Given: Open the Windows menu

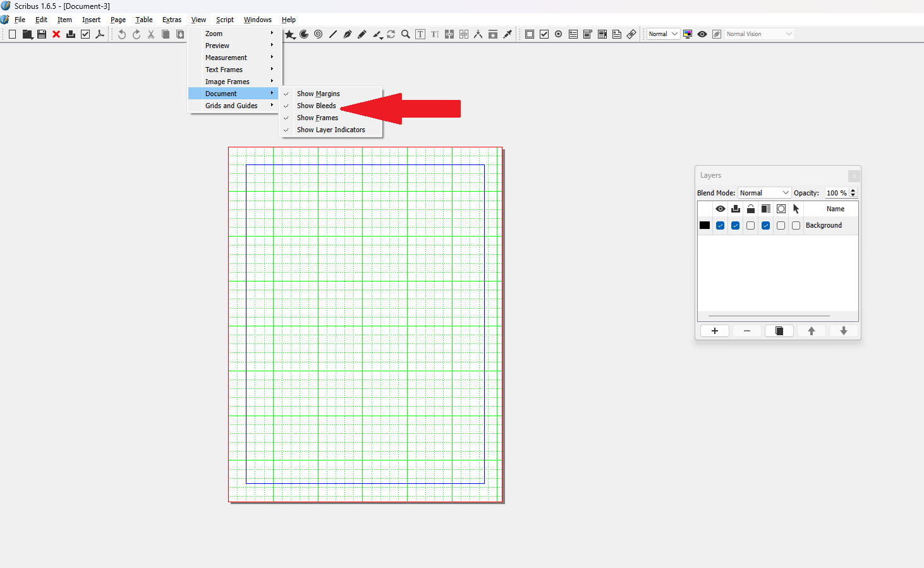Looking at the screenshot, I should click(x=258, y=20).
